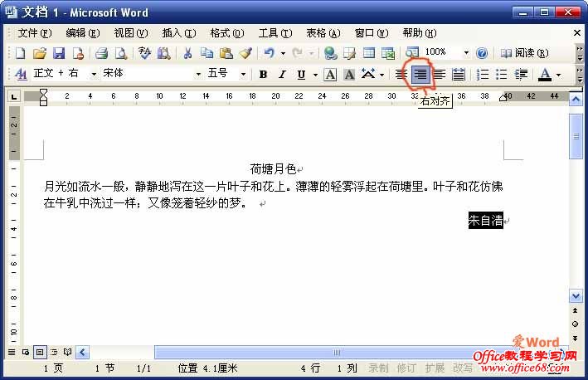
Task: Expand the undo history arrow
Action: point(283,53)
